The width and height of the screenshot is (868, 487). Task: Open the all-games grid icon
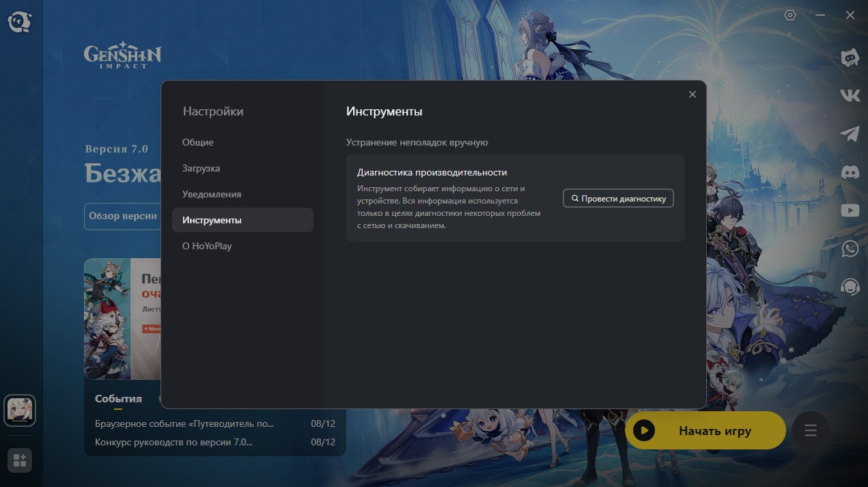tap(20, 460)
